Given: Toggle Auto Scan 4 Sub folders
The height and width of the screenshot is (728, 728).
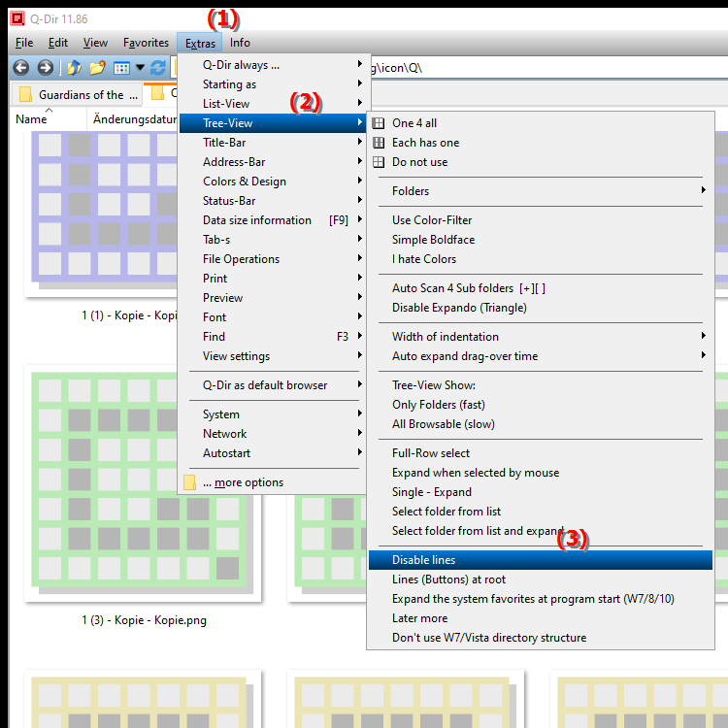Looking at the screenshot, I should pyautogui.click(x=541, y=288).
